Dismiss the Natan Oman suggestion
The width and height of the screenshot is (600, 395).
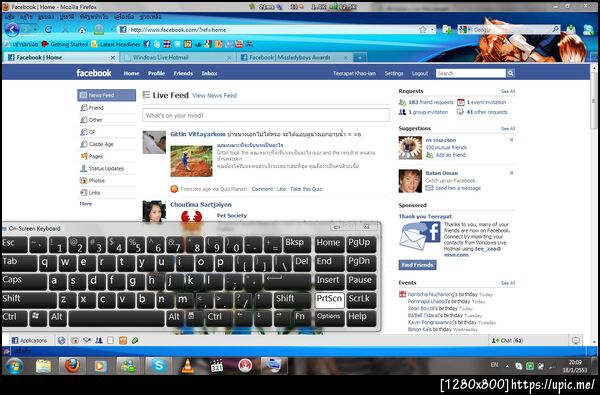tap(511, 173)
